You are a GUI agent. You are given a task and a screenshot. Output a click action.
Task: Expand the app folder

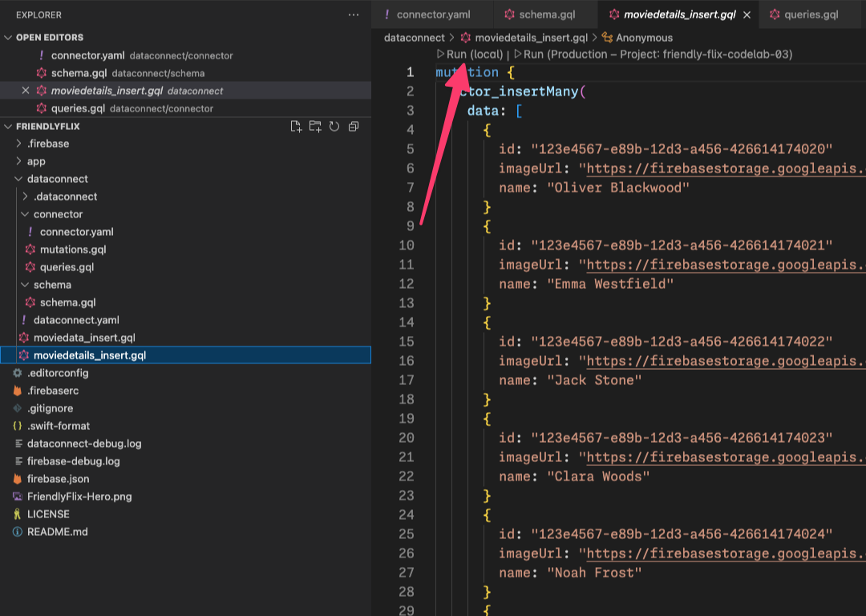36,161
